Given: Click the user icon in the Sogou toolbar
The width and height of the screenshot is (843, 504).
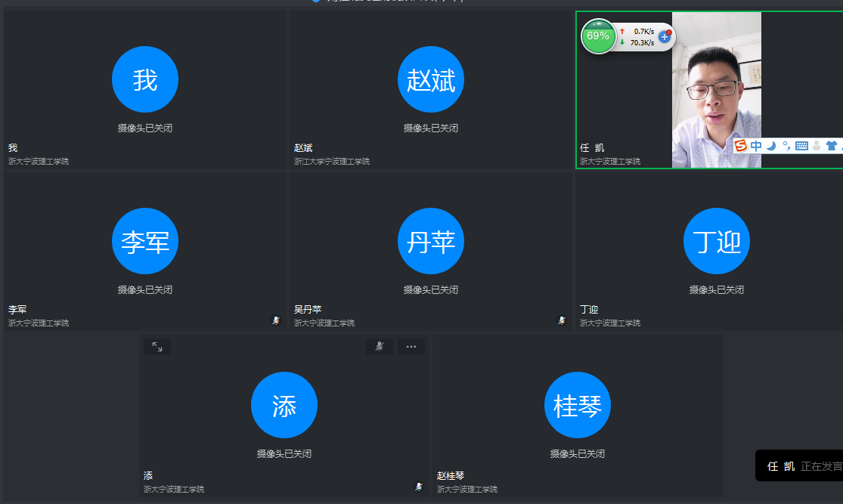Looking at the screenshot, I should coord(817,146).
